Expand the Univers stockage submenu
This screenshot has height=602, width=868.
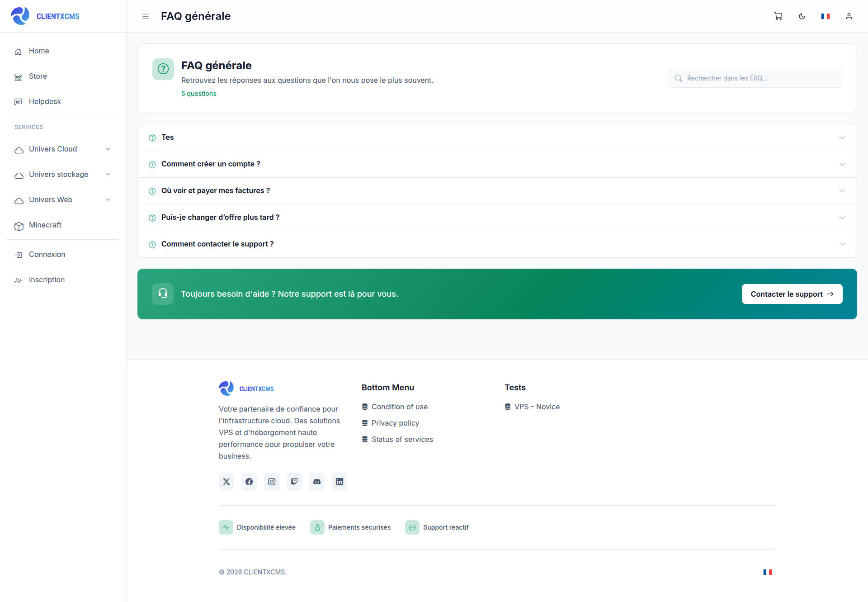click(63, 175)
